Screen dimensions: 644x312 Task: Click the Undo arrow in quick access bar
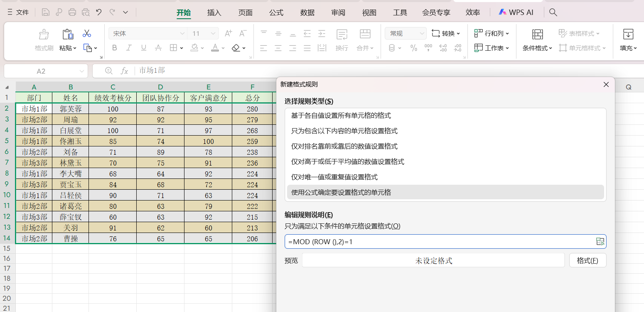click(98, 12)
